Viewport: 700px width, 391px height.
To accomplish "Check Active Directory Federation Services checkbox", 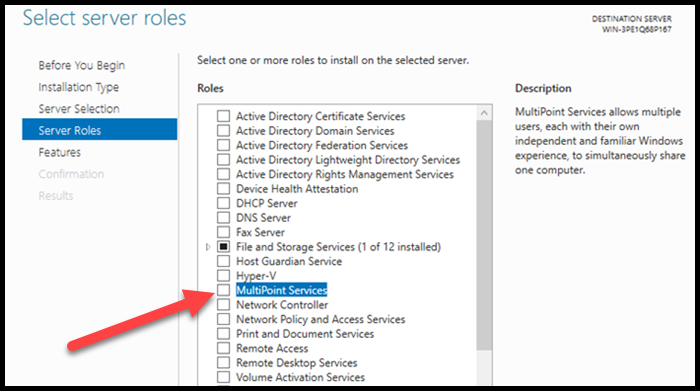I will (x=223, y=145).
